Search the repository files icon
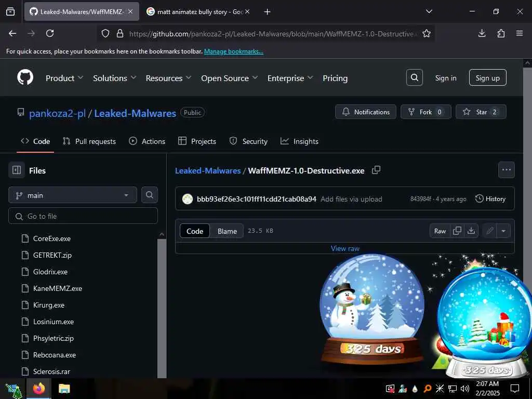Viewport: 532px width, 399px height. point(150,195)
